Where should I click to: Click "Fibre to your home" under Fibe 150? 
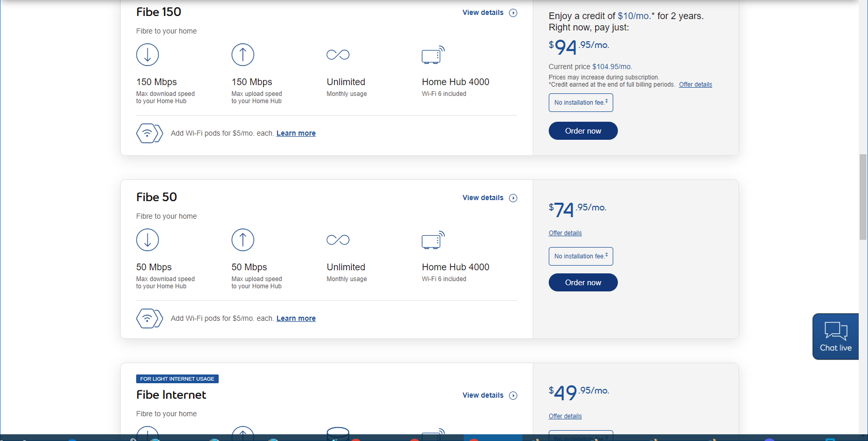(x=167, y=31)
